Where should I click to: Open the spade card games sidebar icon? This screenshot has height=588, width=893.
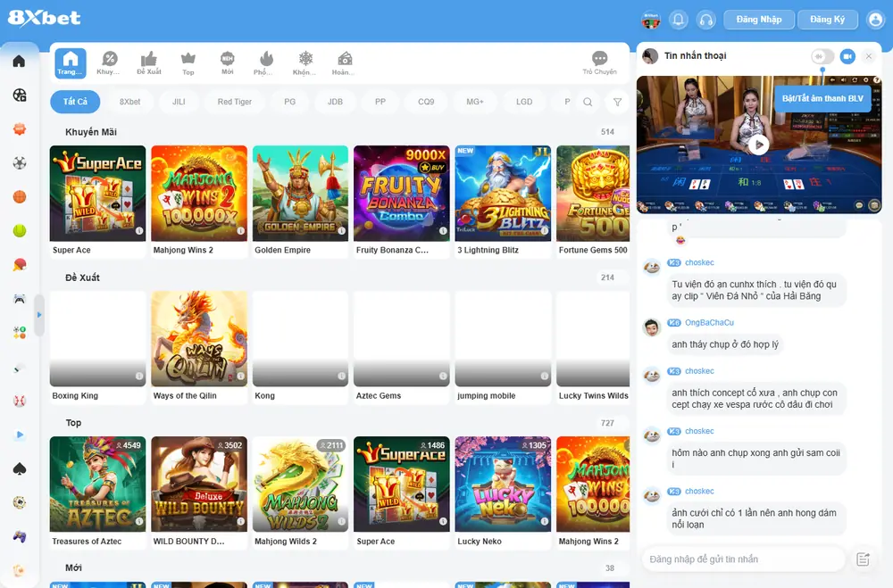(20, 469)
